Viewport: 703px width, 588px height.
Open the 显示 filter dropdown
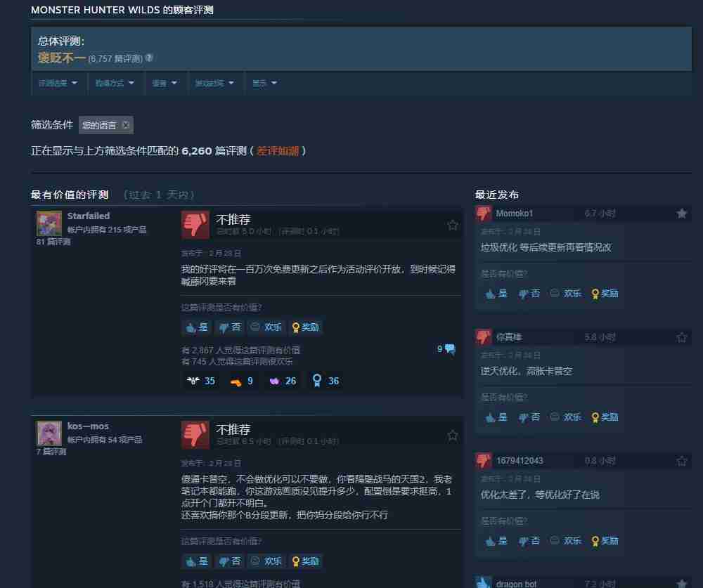[x=264, y=83]
